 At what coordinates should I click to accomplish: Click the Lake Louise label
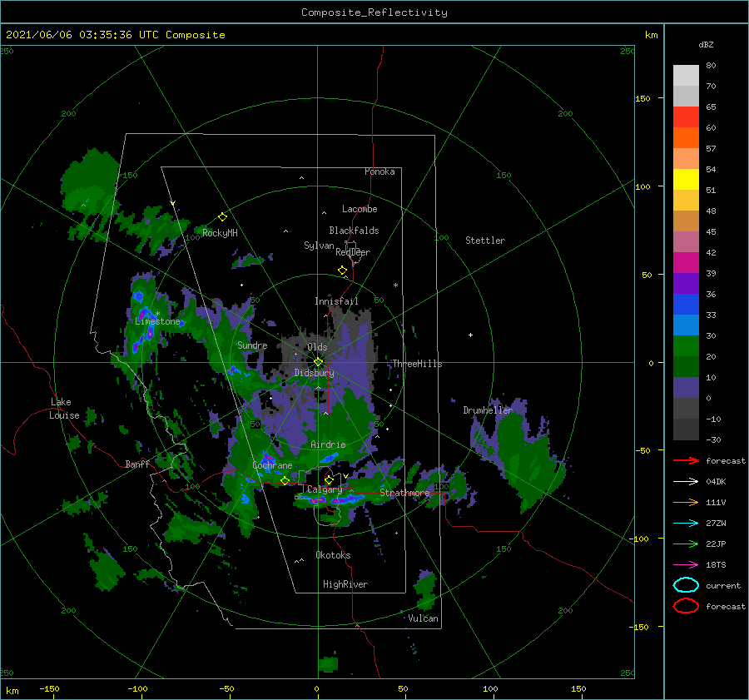[x=64, y=409]
